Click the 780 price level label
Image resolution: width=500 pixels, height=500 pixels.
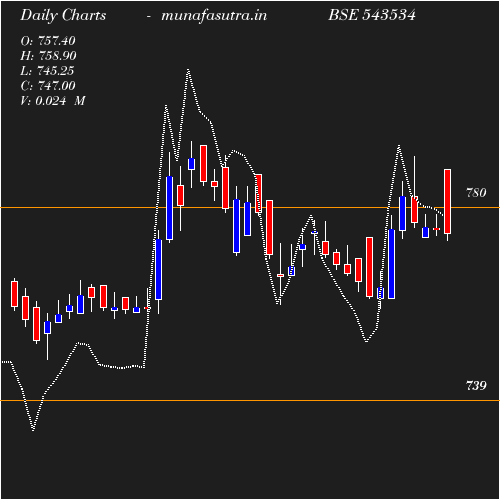tap(476, 193)
